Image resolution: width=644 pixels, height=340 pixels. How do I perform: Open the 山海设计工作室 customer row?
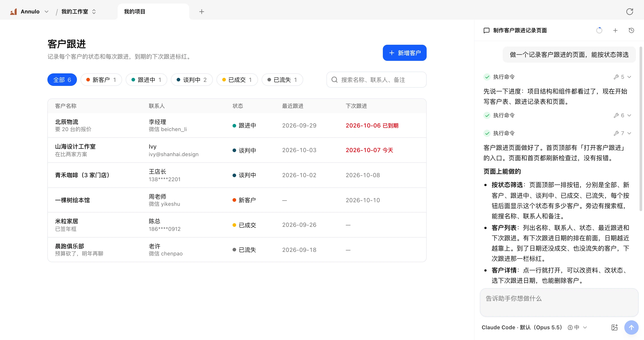237,150
